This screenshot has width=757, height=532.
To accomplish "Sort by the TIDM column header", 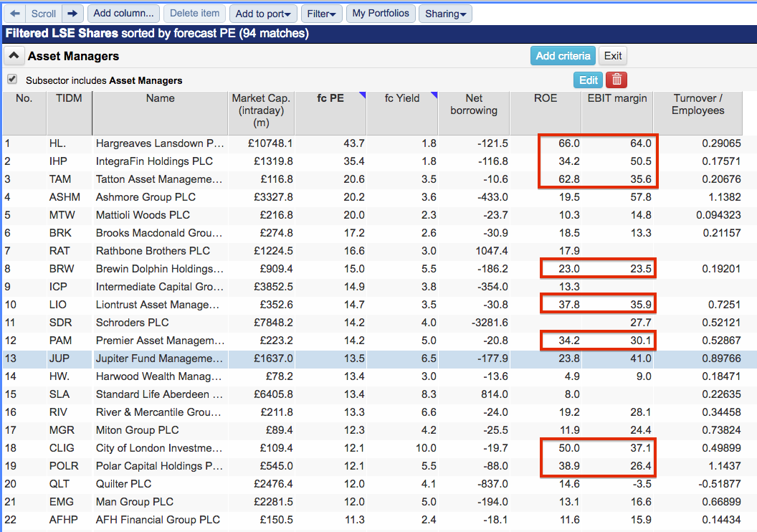I will [69, 113].
